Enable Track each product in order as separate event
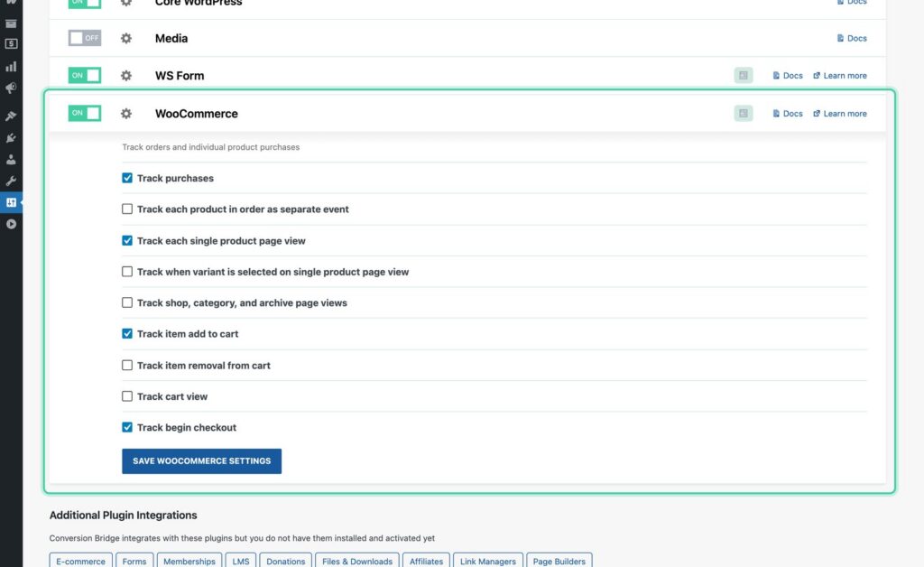The image size is (924, 567). [126, 209]
